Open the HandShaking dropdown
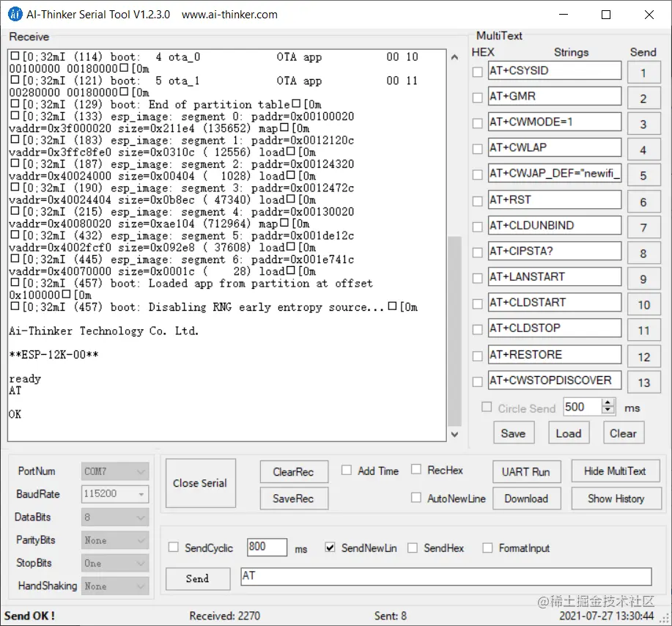 point(115,586)
